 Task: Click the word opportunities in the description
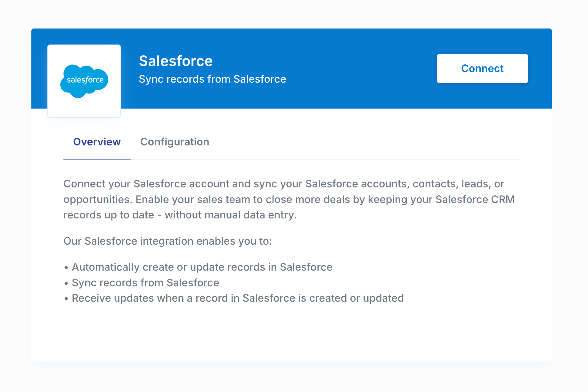[x=98, y=200]
